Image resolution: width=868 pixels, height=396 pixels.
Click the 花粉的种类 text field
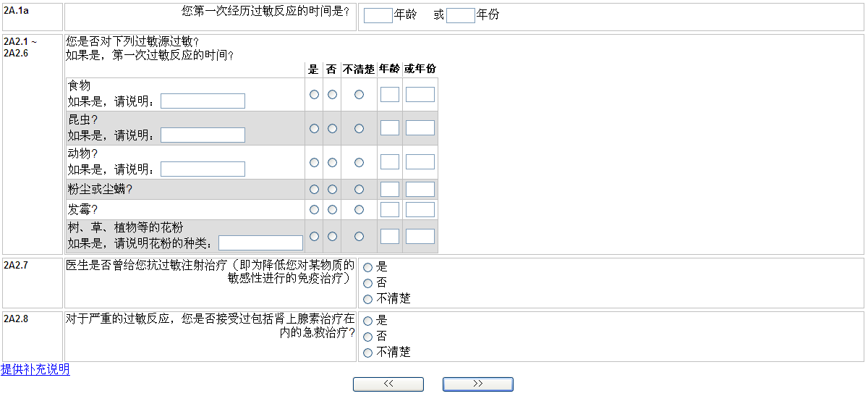click(x=260, y=243)
